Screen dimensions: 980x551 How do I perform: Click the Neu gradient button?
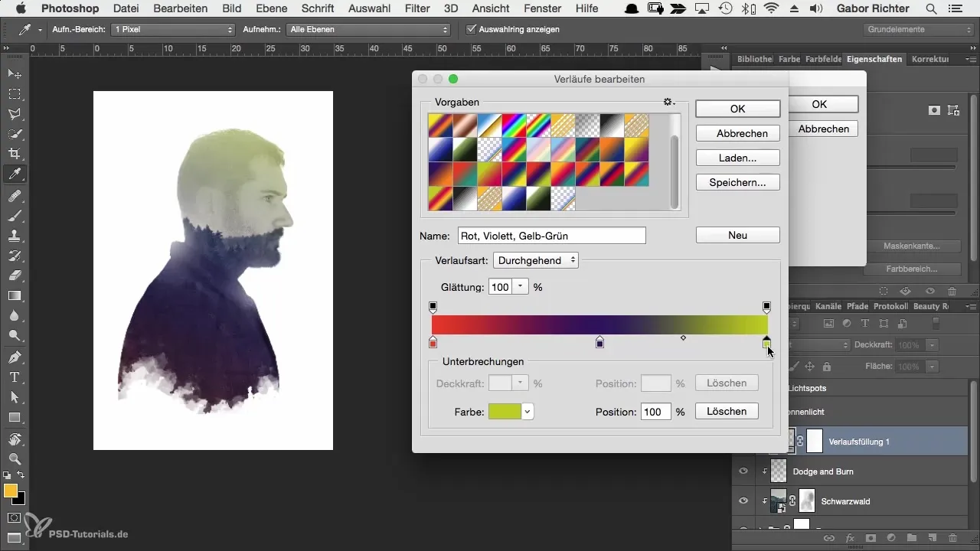pyautogui.click(x=737, y=235)
